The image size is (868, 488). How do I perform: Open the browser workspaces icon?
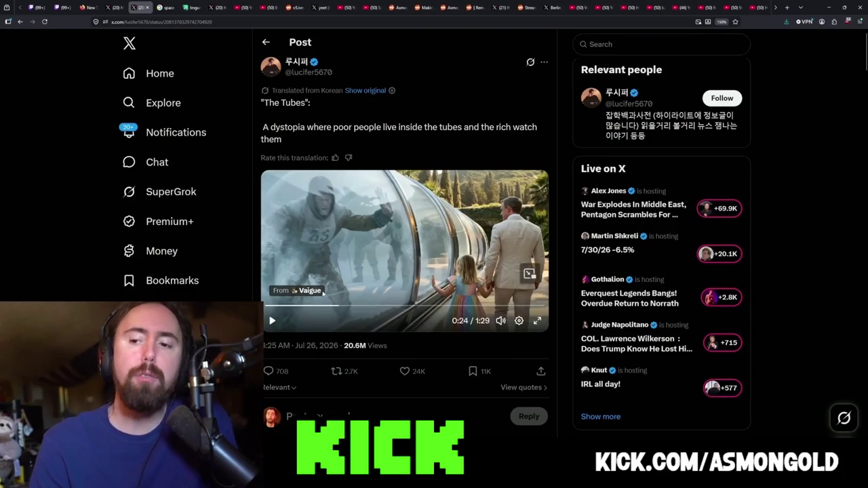[8, 7]
